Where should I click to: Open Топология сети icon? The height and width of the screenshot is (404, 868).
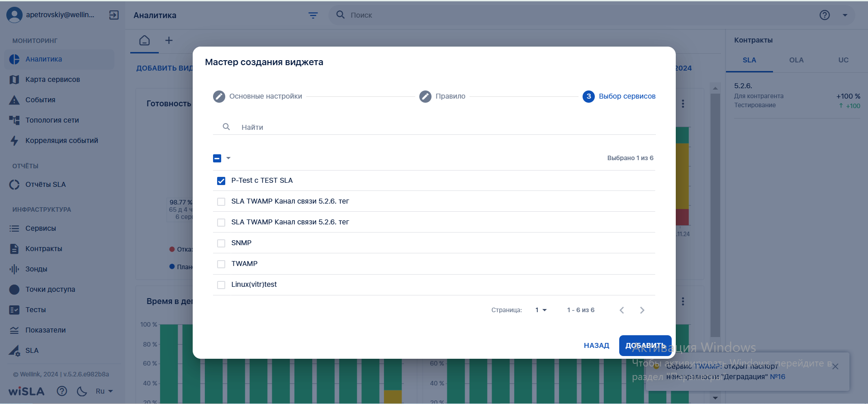tap(14, 120)
